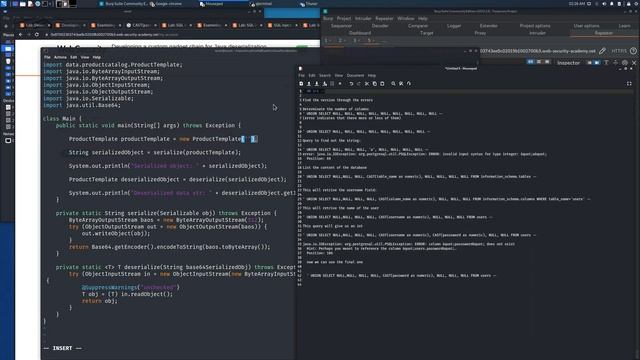The image size is (640, 360).
Task: Click the browser back arrow
Action: 20,35
